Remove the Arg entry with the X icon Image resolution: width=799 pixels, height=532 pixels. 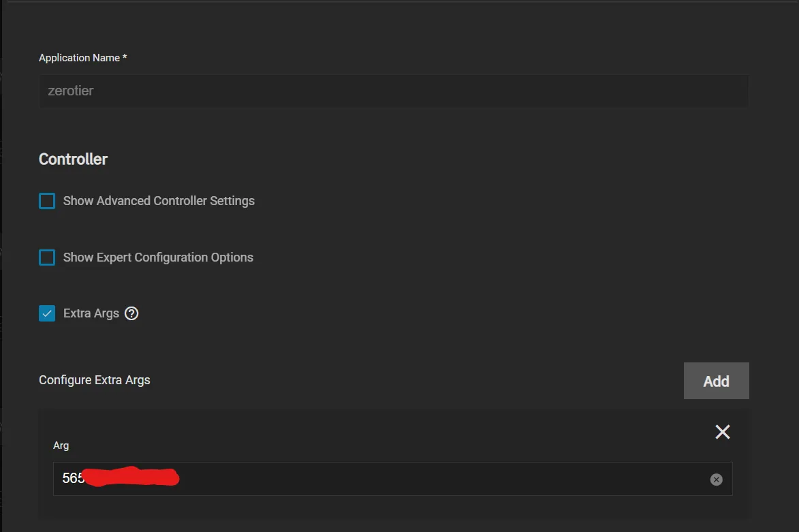[x=722, y=432]
